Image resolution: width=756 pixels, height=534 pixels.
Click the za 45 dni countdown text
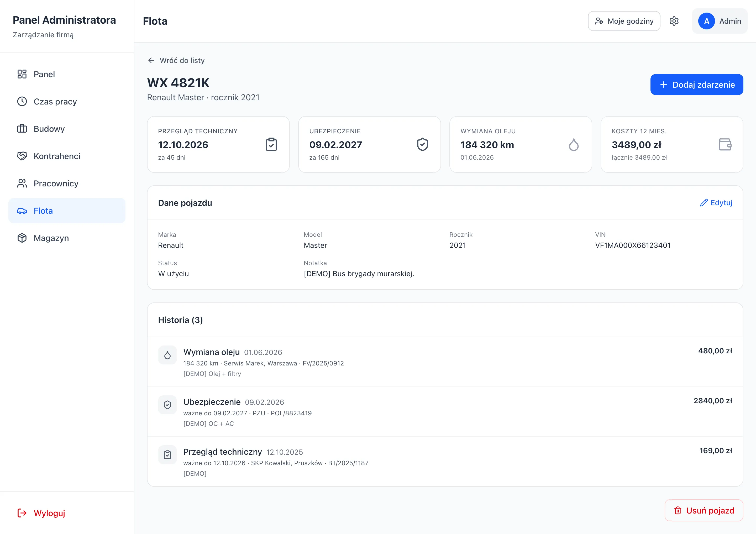tap(172, 157)
